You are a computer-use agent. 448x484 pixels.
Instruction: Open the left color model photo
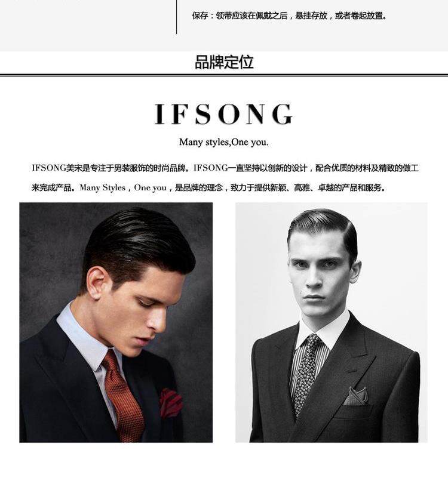click(x=116, y=322)
